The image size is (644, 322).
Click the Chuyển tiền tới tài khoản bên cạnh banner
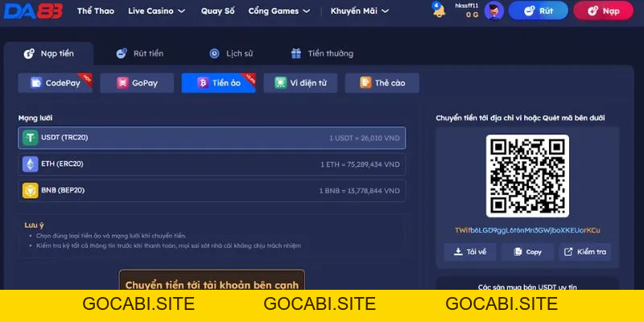(212, 280)
